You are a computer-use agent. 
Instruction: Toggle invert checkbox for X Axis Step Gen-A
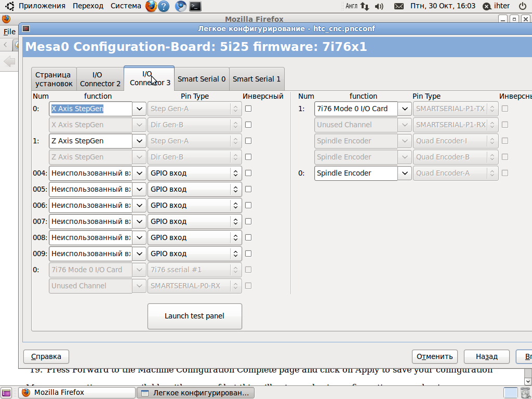click(248, 109)
